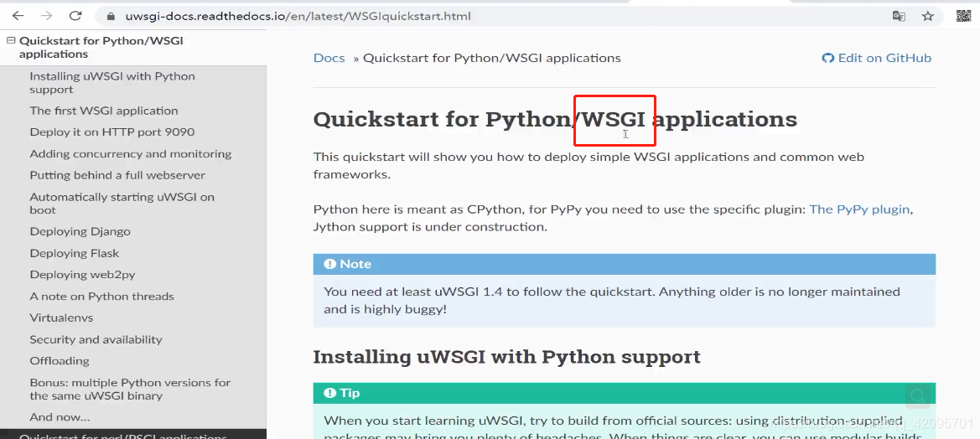The width and height of the screenshot is (980, 439).
Task: Click the paragraph 'This quickstart will show you how'
Action: (x=589, y=166)
